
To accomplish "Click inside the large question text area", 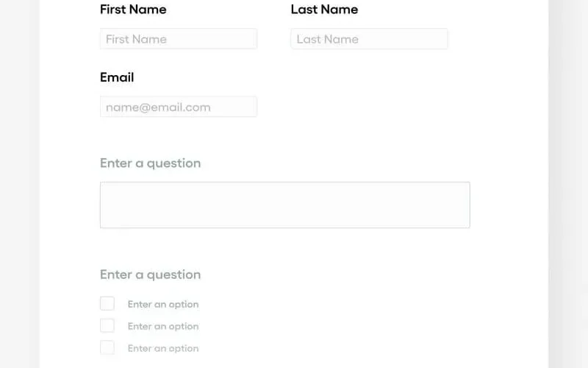I will click(x=284, y=205).
